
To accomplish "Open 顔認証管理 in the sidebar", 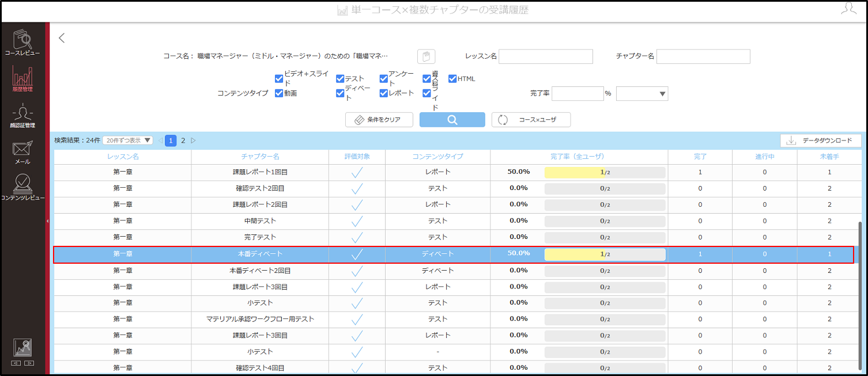I will 22,115.
